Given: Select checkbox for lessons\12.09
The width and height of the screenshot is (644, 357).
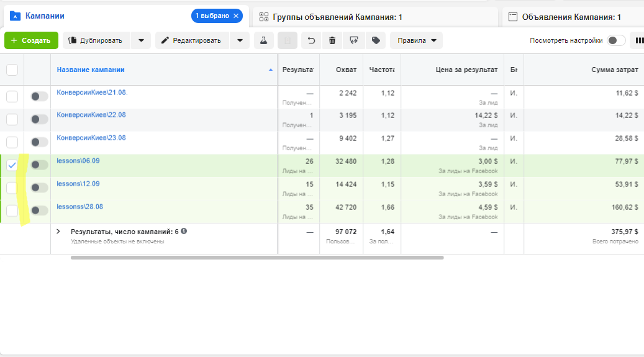Looking at the screenshot, I should point(12,188).
